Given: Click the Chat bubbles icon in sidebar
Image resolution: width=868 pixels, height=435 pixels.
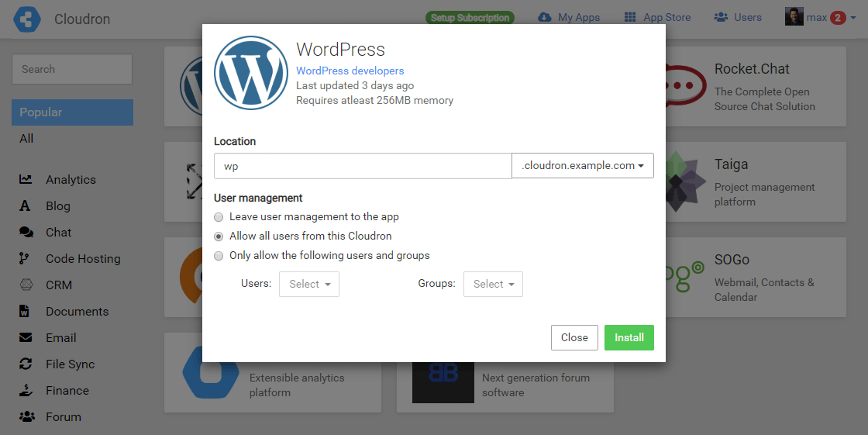Looking at the screenshot, I should tap(26, 233).
